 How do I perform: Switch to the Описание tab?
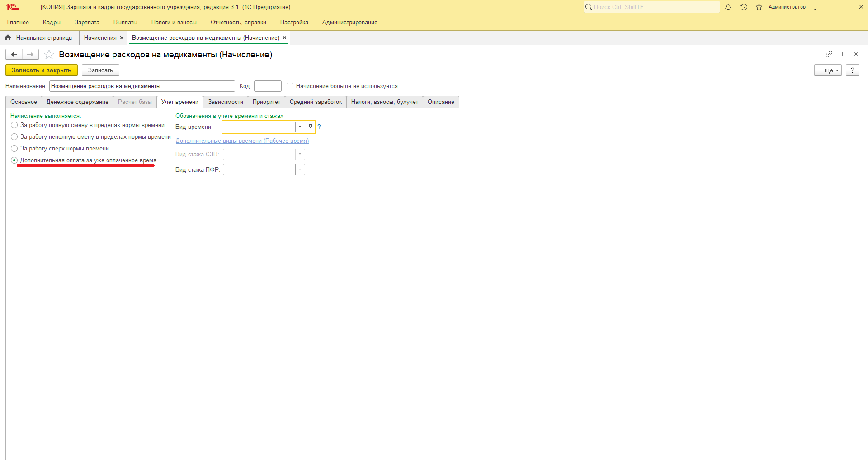(441, 102)
